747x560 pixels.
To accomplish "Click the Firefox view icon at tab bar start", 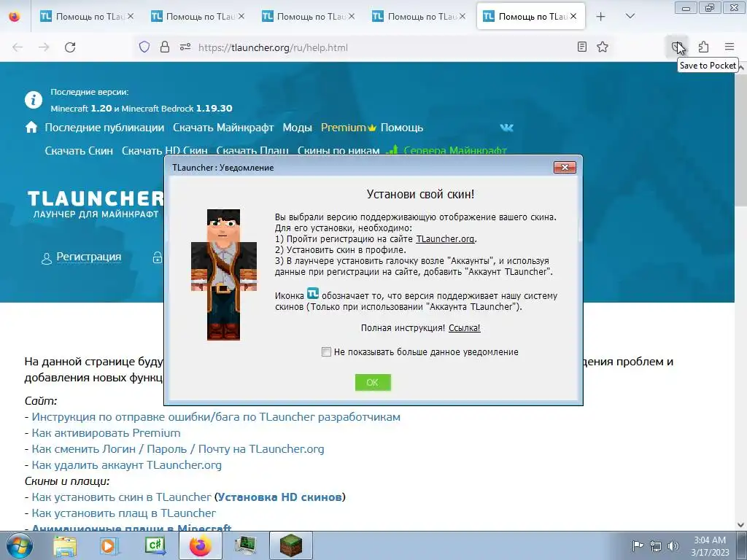I will [x=15, y=16].
